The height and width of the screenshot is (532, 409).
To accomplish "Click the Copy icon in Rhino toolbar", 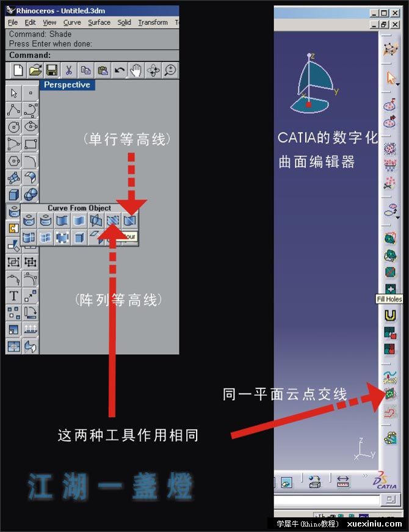I will (85, 71).
